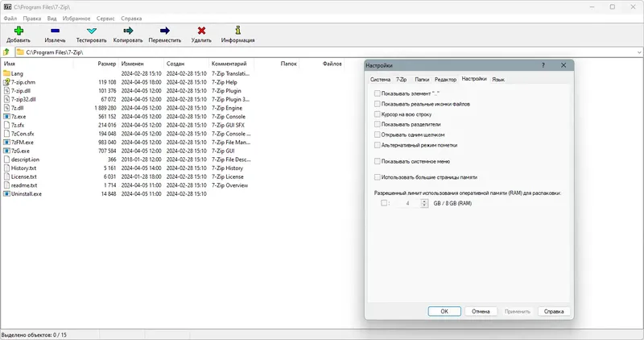This screenshot has width=644, height=340.
Task: Click the red X Удалить icon
Action: coord(201,31)
